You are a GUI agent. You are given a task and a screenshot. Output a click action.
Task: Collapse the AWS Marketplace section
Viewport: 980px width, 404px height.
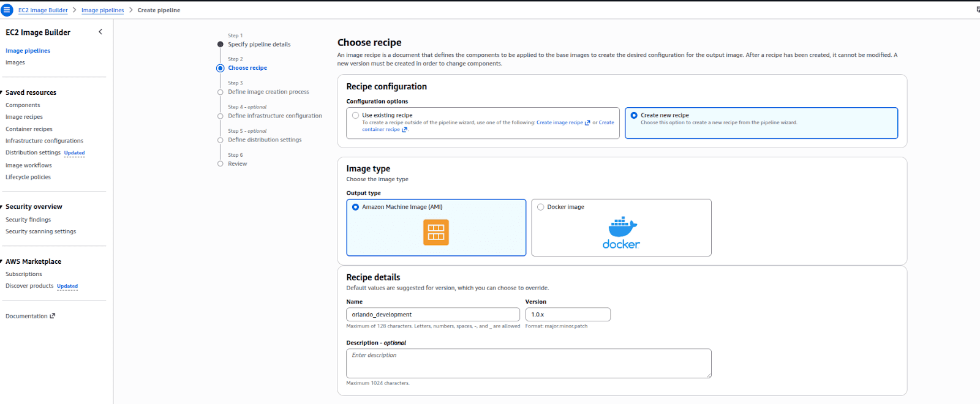click(x=2, y=261)
